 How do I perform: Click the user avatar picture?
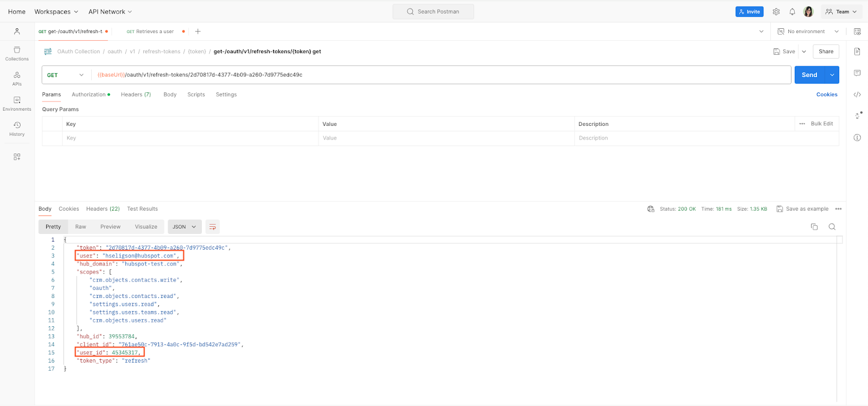808,11
